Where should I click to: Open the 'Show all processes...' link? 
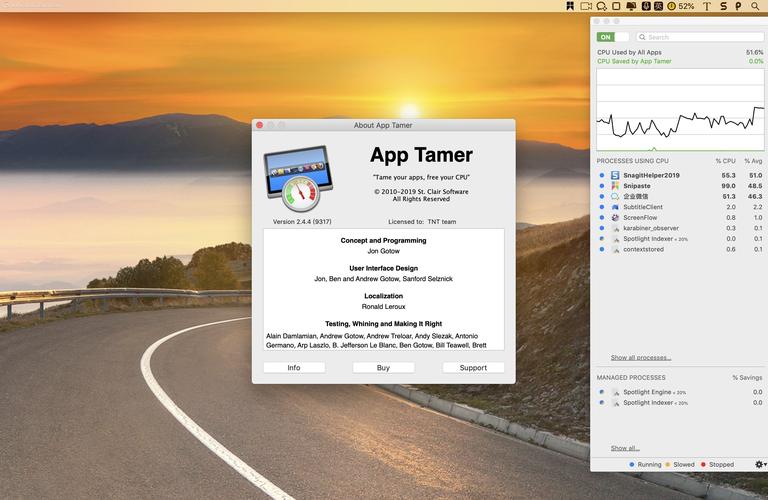click(x=641, y=357)
